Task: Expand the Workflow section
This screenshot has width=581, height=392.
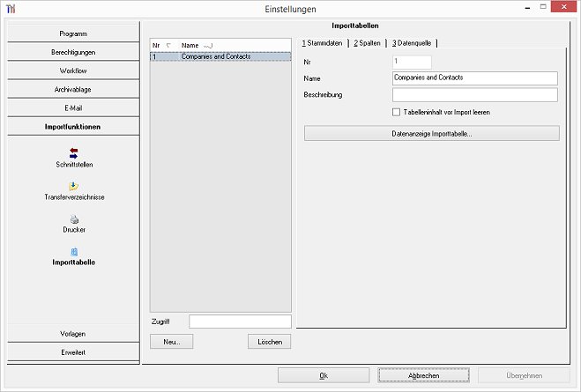Action: pyautogui.click(x=73, y=70)
